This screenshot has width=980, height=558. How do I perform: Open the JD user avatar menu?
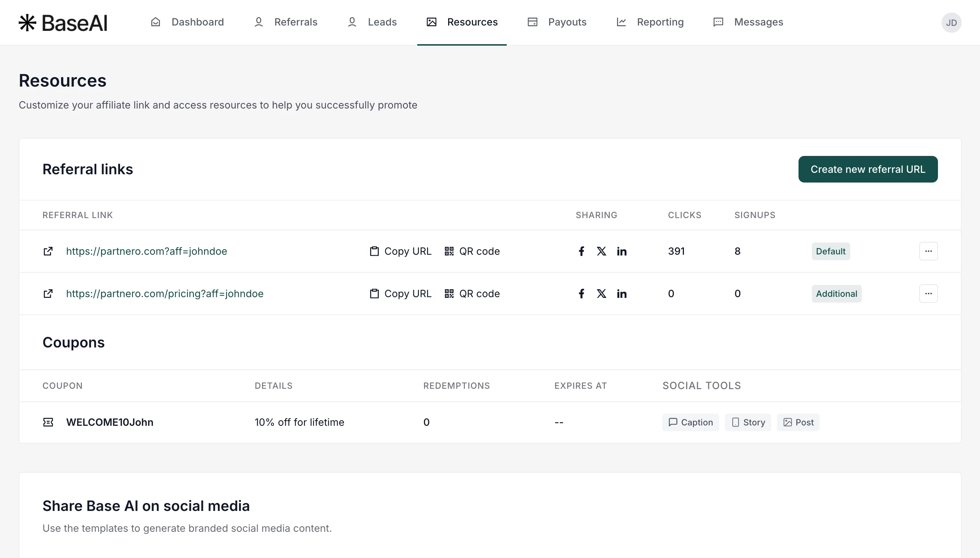pos(951,23)
